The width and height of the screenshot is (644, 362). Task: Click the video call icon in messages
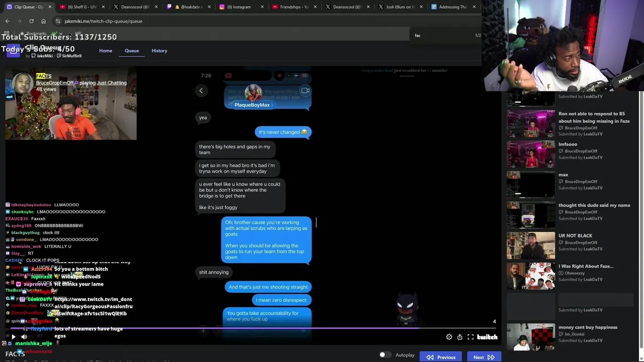pyautogui.click(x=305, y=90)
